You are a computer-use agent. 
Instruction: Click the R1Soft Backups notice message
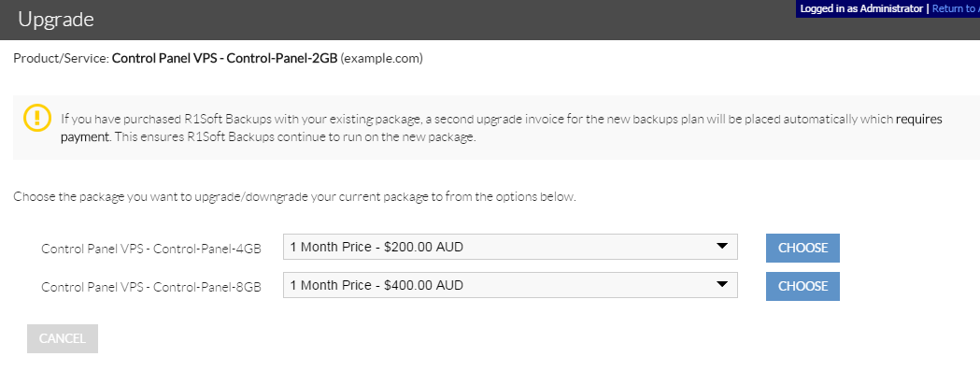pyautogui.click(x=502, y=128)
